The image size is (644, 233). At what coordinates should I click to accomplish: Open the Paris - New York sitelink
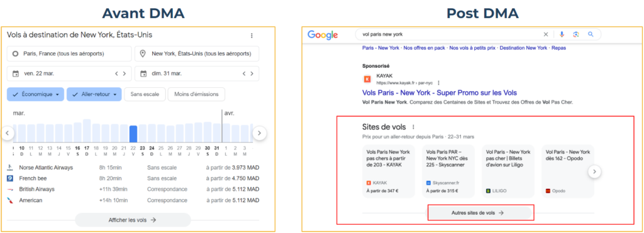(380, 48)
